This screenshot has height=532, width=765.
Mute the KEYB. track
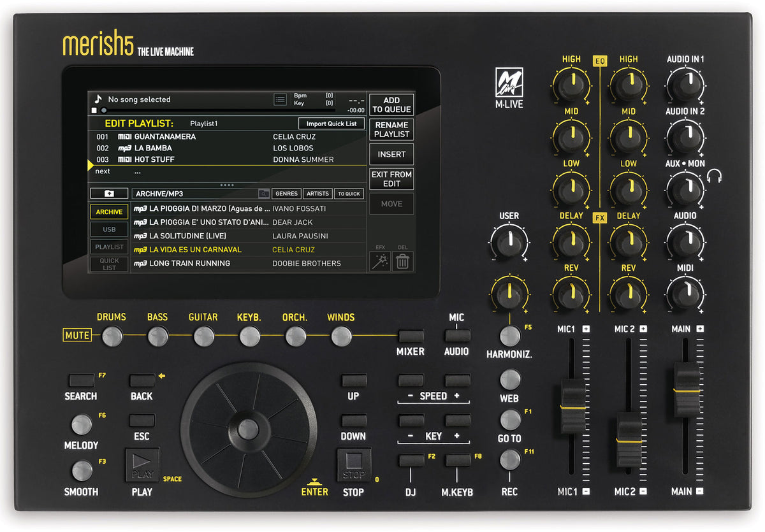point(249,336)
